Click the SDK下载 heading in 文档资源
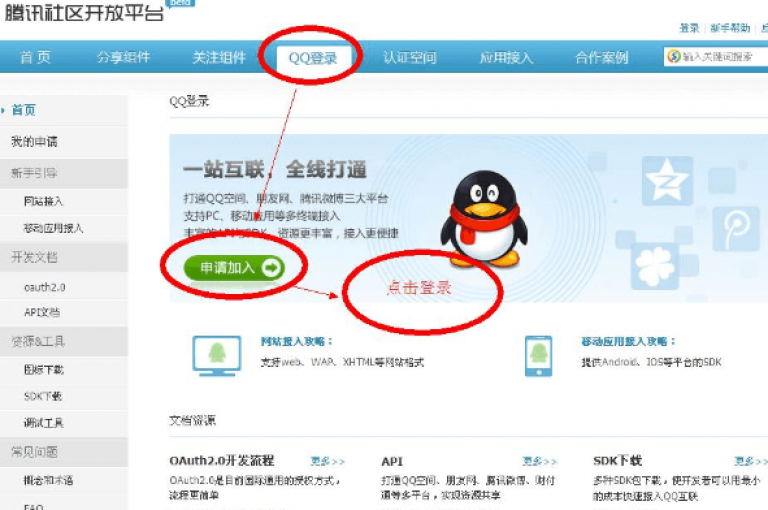The image size is (768, 510). click(617, 461)
